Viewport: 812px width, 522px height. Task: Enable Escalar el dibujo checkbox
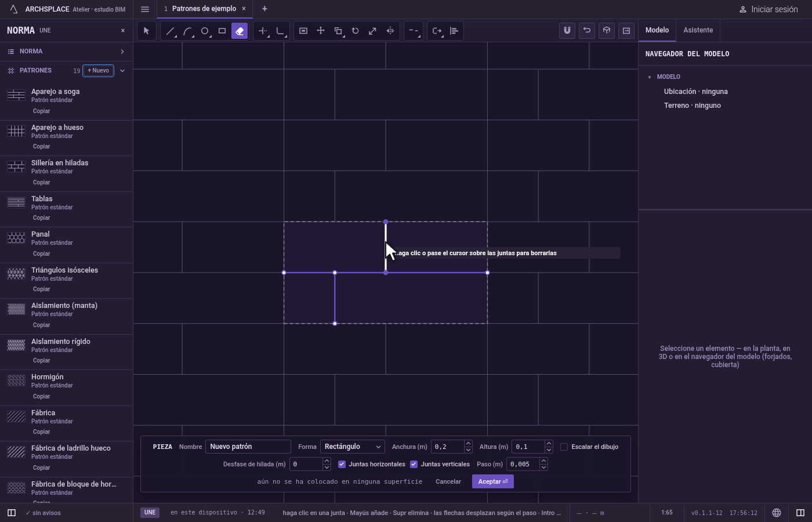pos(564,447)
